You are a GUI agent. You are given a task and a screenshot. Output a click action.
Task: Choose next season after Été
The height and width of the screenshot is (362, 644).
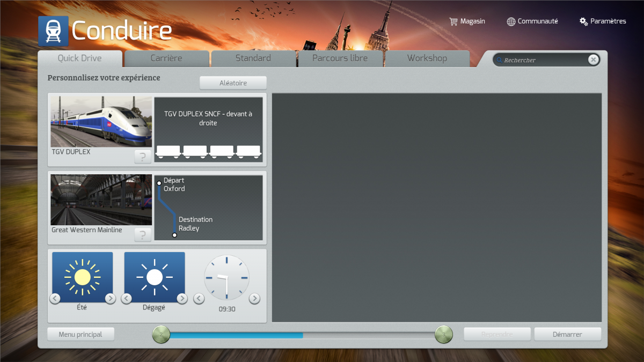pos(110,299)
